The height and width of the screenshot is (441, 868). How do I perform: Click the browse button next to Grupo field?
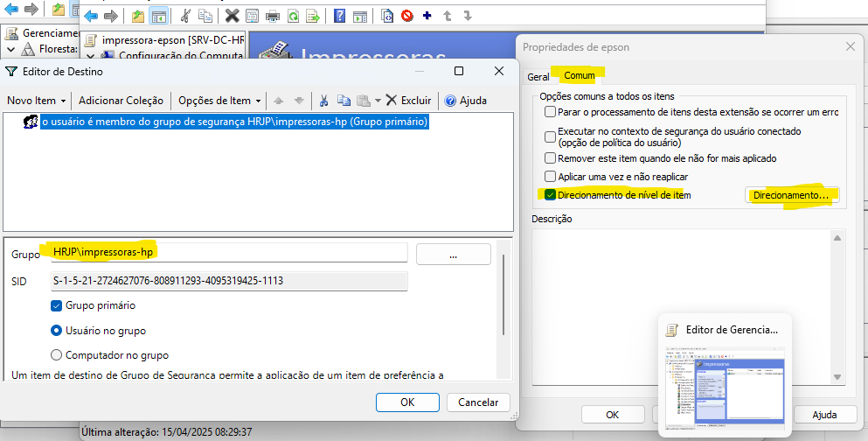452,255
